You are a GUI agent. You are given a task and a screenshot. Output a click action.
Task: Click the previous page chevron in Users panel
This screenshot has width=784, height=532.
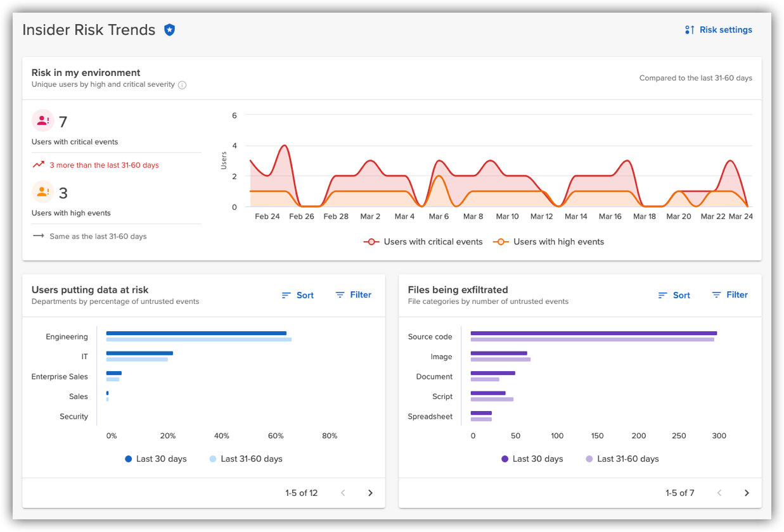click(x=343, y=493)
